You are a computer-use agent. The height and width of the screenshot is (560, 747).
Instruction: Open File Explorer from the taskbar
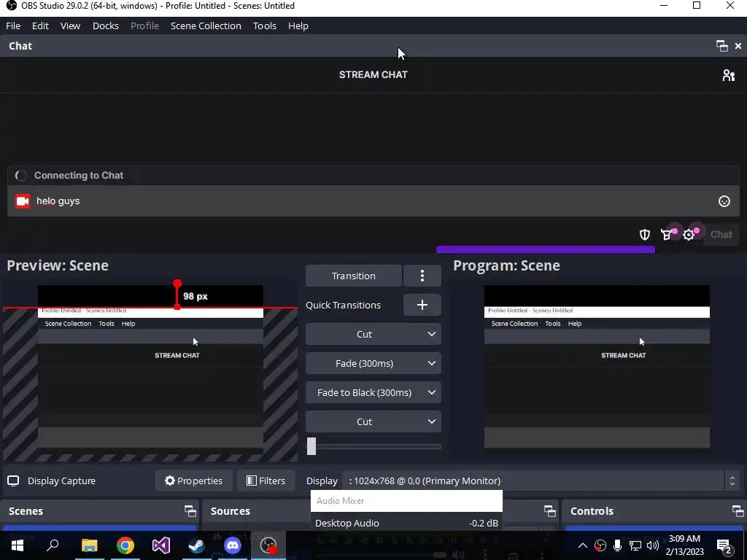[x=89, y=545]
